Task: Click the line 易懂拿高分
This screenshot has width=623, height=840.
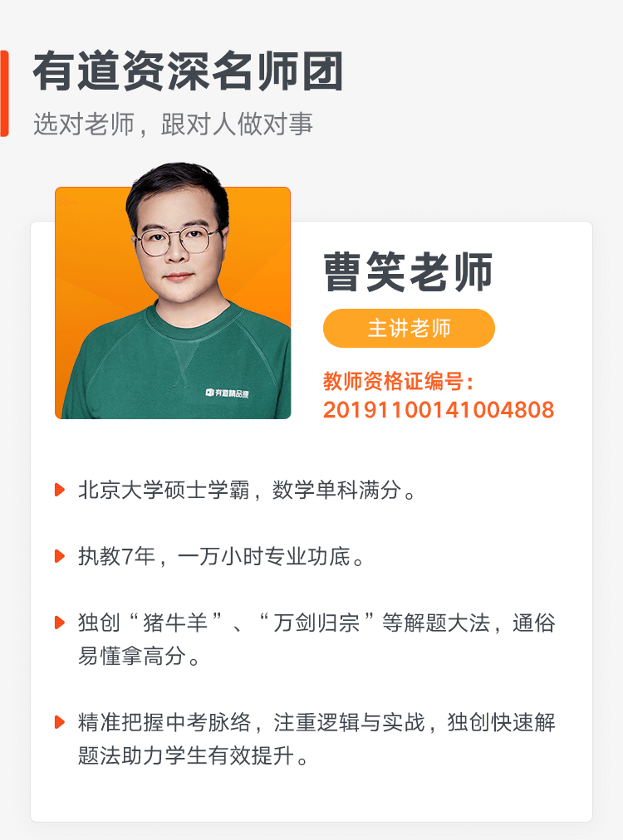Action: point(139,656)
